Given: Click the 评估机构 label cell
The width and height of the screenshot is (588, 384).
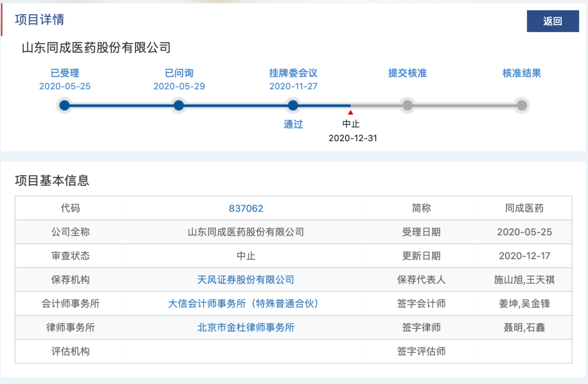Looking at the screenshot, I should 70,351.
